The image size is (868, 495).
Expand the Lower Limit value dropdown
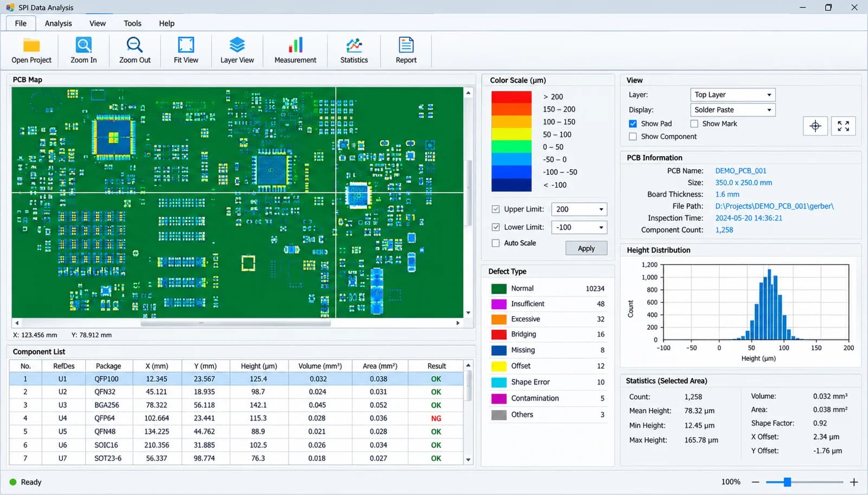pyautogui.click(x=601, y=227)
